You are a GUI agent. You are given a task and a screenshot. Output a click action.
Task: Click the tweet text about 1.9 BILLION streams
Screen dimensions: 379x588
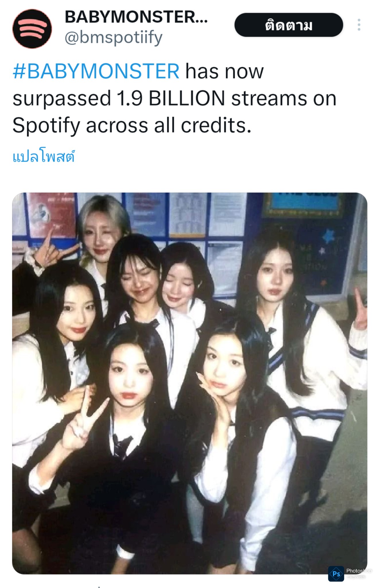[x=174, y=98]
